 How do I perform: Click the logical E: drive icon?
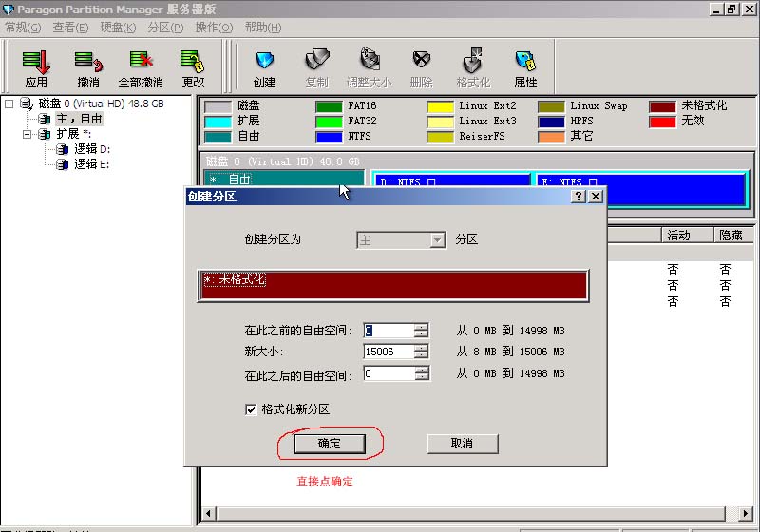(62, 164)
